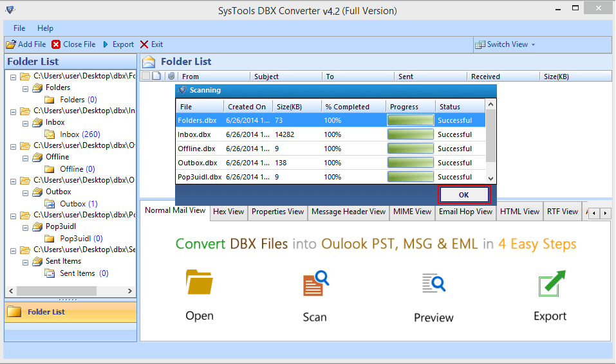Click the Scanning list scroll up arrow
The width and height of the screenshot is (616, 364).
tap(490, 104)
